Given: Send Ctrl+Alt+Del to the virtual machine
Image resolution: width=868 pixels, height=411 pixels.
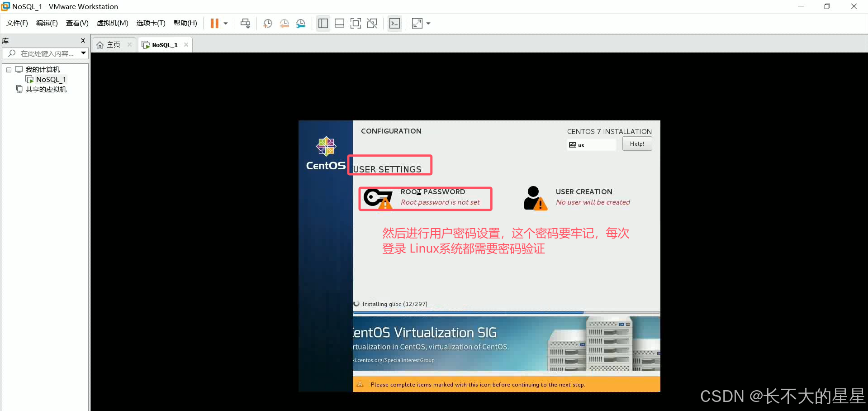Looking at the screenshot, I should click(245, 24).
